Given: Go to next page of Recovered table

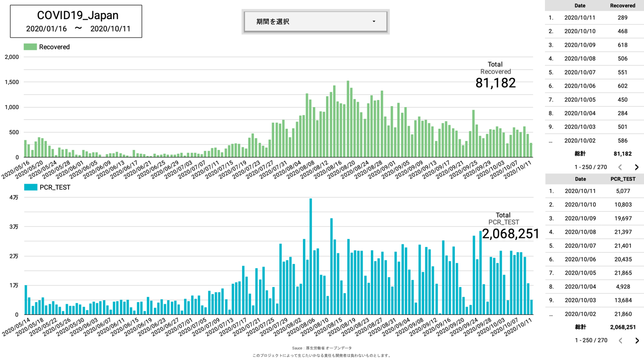Looking at the screenshot, I should 636,167.
